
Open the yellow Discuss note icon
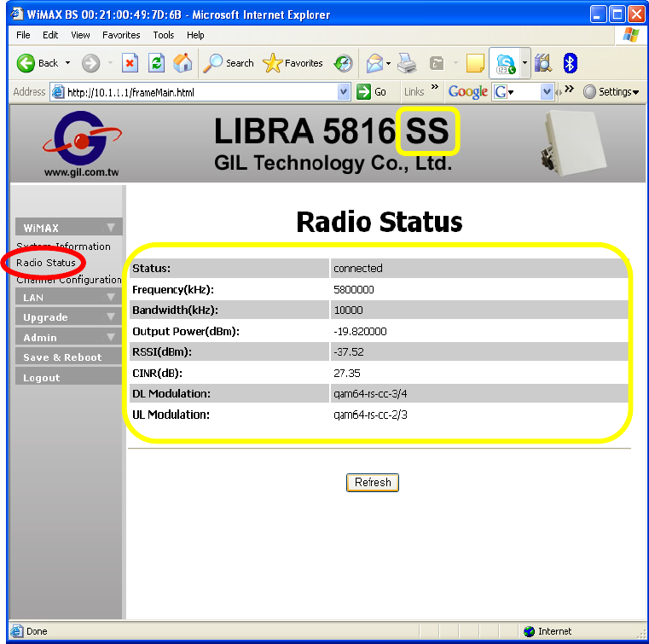[475, 63]
